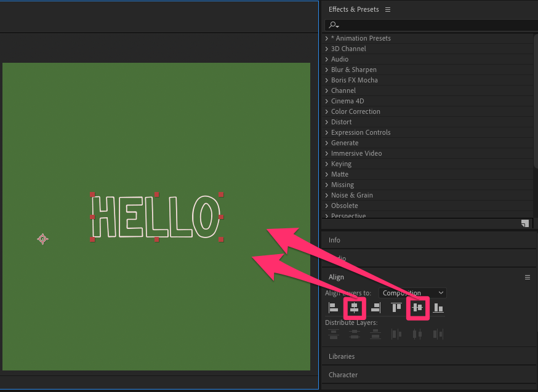This screenshot has height=392, width=538.
Task: Open the Info panel tab
Action: pyautogui.click(x=334, y=240)
